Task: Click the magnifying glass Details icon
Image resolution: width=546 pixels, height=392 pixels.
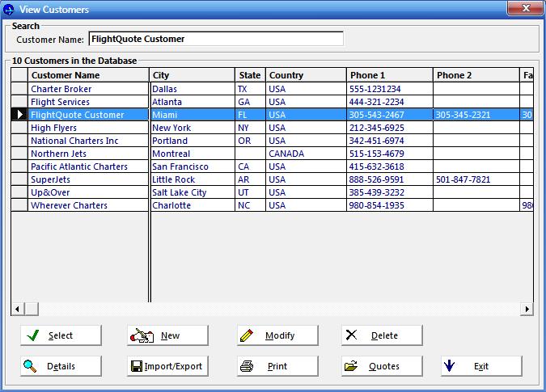Action: tap(30, 366)
